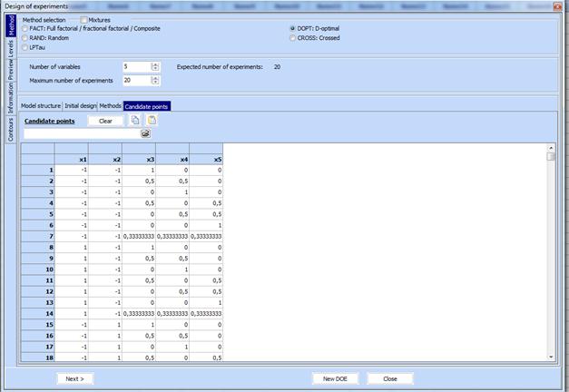Click the open file browse icon
Screen dimensions: 569x392
tap(144, 133)
